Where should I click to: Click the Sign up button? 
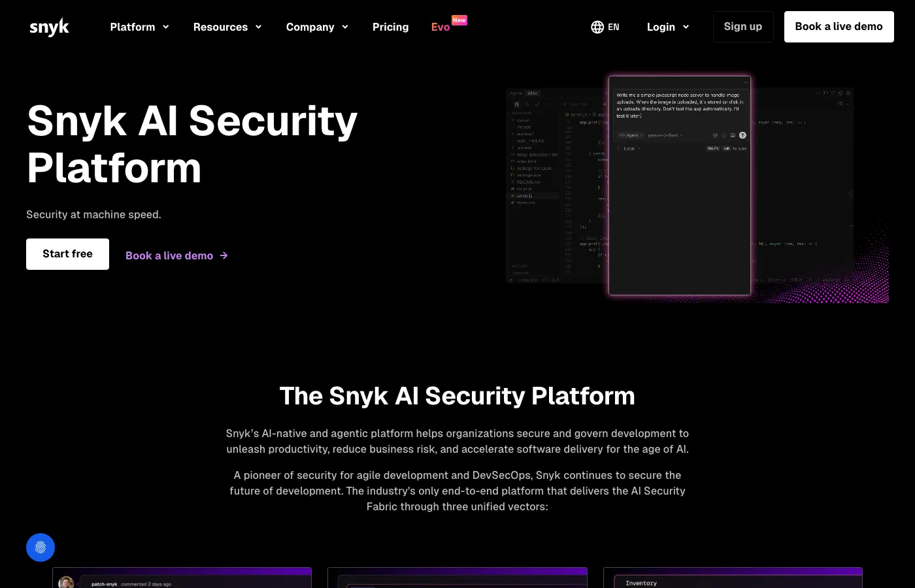click(x=743, y=27)
